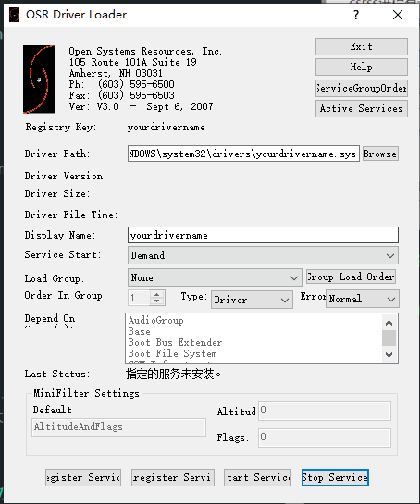Click the Order In Group number field
Viewport: 420px width, 504px height.
[x=139, y=298]
